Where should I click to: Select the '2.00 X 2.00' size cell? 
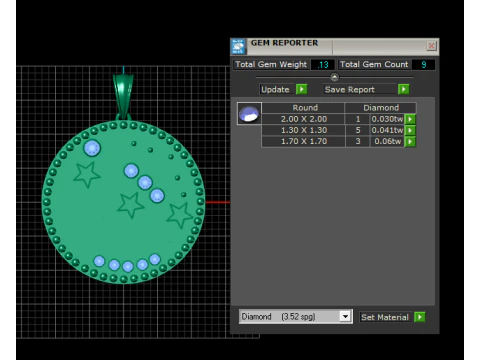pos(303,119)
